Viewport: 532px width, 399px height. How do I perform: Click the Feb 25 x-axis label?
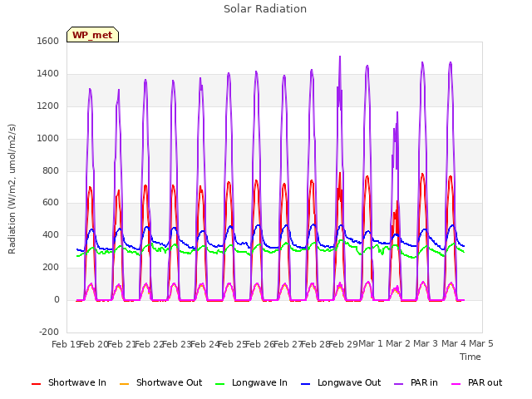click(x=232, y=344)
